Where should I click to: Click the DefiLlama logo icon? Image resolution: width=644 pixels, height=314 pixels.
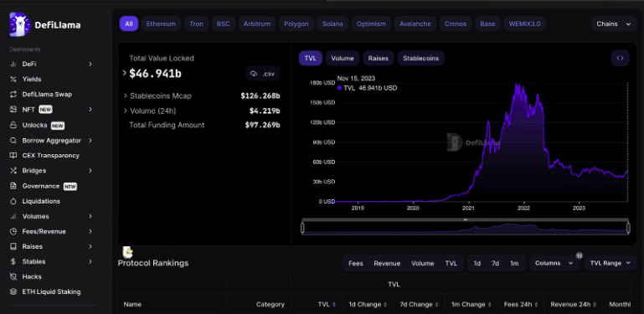tap(20, 24)
